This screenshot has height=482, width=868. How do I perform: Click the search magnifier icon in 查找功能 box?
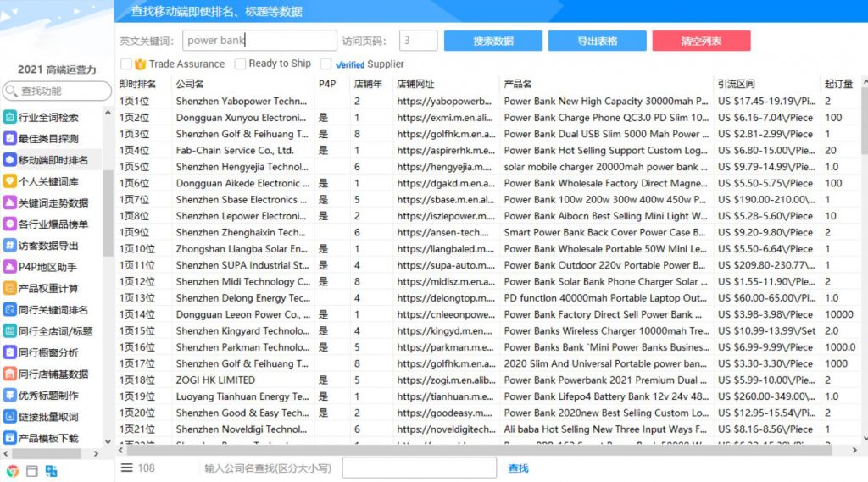click(x=11, y=91)
